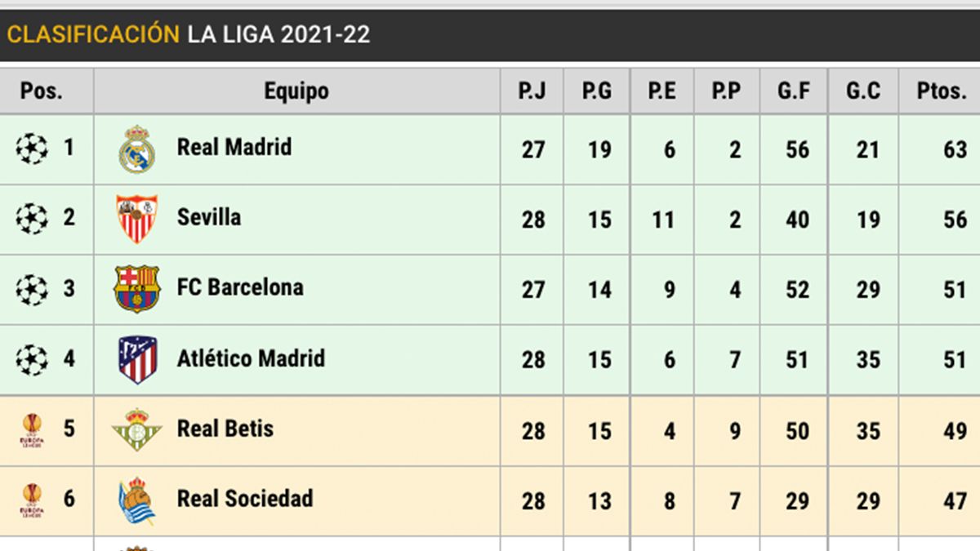Click the Atlético Madrid club crest
Viewport: 980px width, 551px height.
[136, 359]
